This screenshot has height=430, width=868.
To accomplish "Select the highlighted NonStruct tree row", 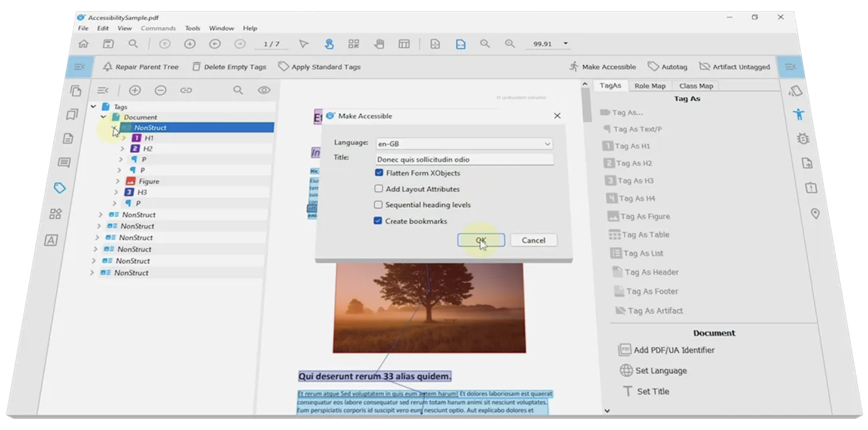I will (x=197, y=127).
